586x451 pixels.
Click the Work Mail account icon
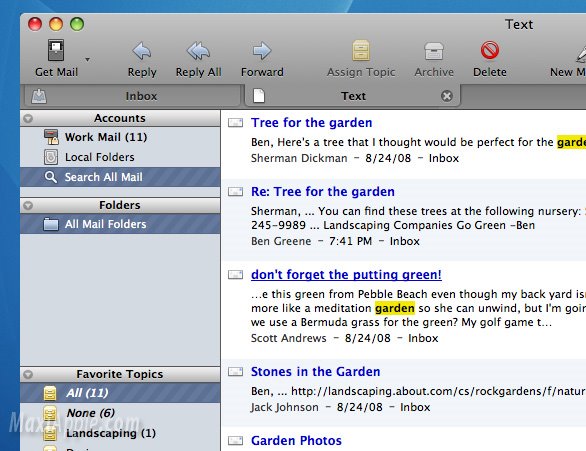[51, 137]
